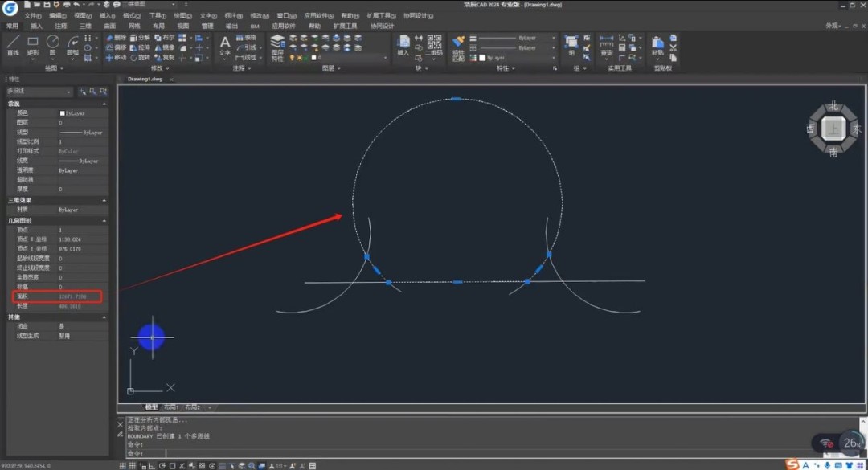Open the color ByLayer swatch dropdown in ribbon
Screen dimensions: 868x470
(514, 58)
